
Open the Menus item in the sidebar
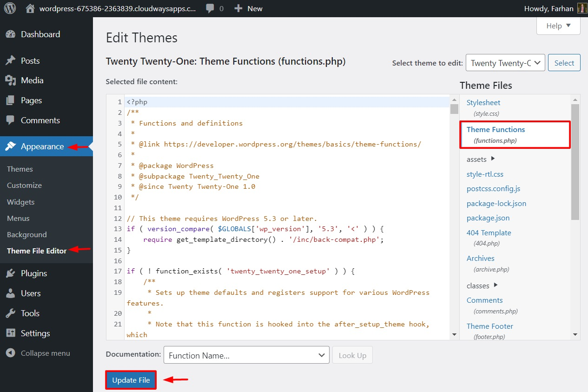click(x=18, y=218)
